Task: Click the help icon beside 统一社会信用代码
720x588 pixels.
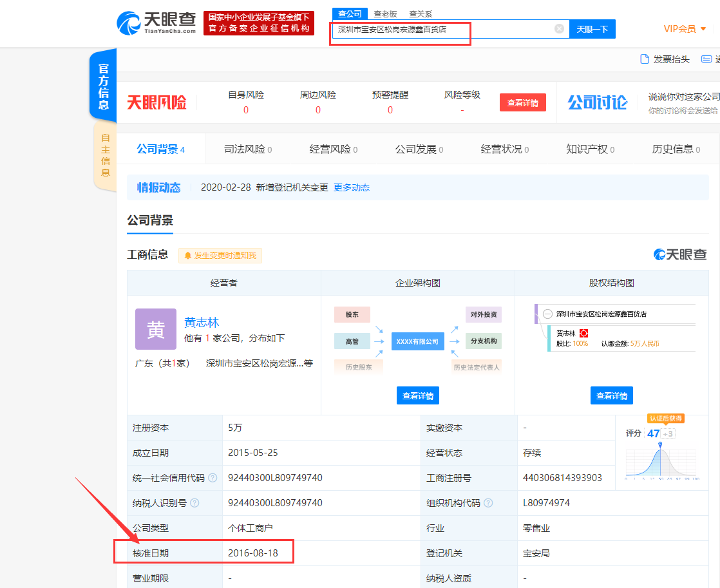Action: (x=213, y=478)
